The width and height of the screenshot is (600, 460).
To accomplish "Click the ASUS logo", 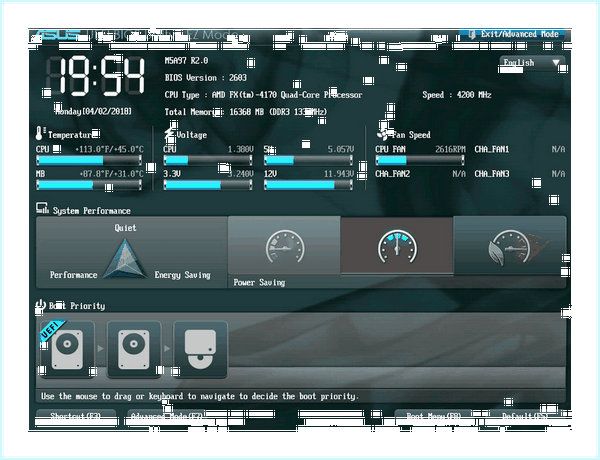I will point(57,35).
